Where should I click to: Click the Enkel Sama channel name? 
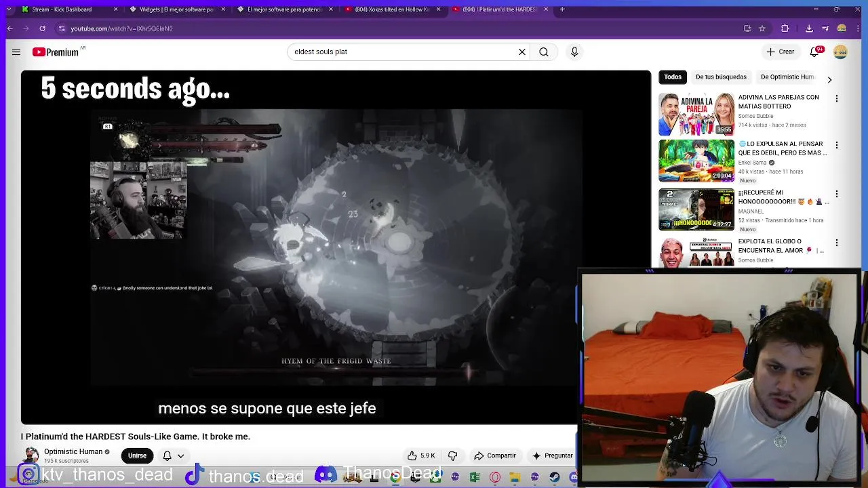(752, 163)
